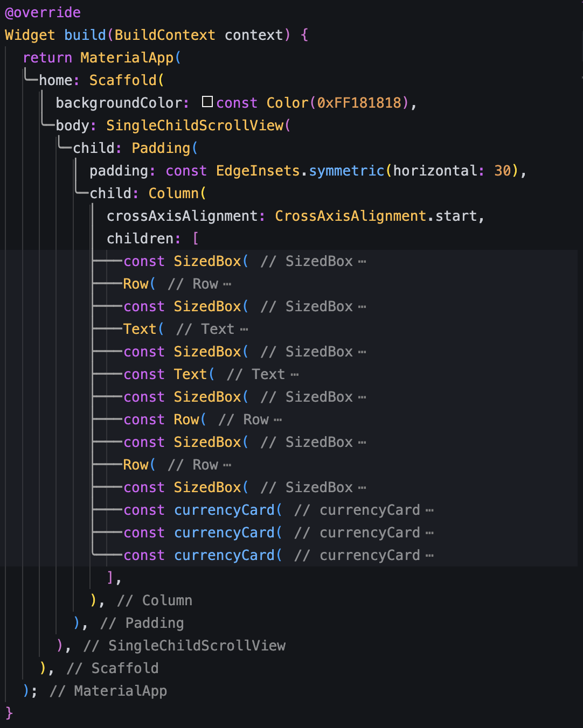Click the 'CrossAxisAlignment' enum name
Viewport: 583px width, 728px height.
coord(351,216)
